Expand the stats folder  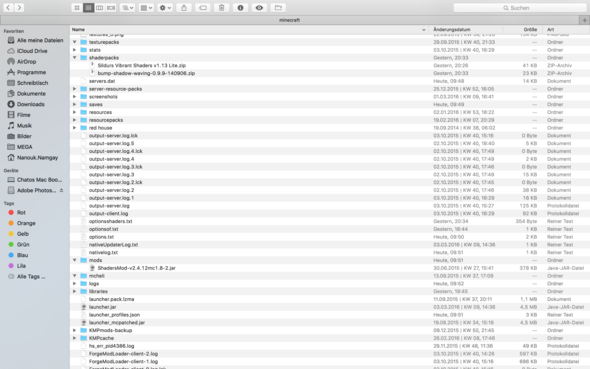[x=75, y=50]
